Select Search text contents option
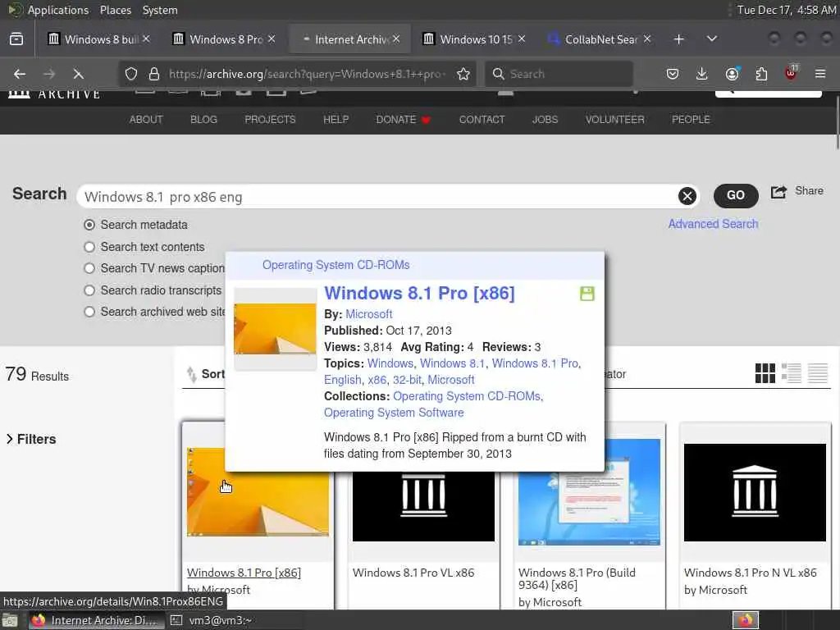The width and height of the screenshot is (840, 630). click(89, 247)
